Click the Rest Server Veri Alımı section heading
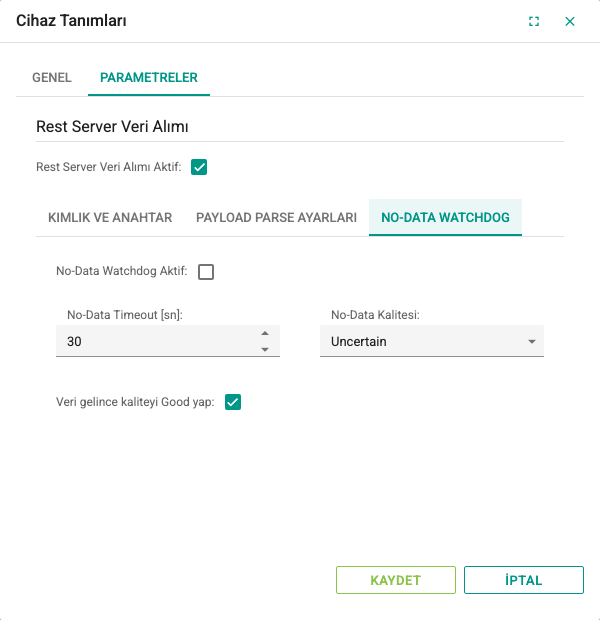This screenshot has height=620, width=600. point(112,127)
